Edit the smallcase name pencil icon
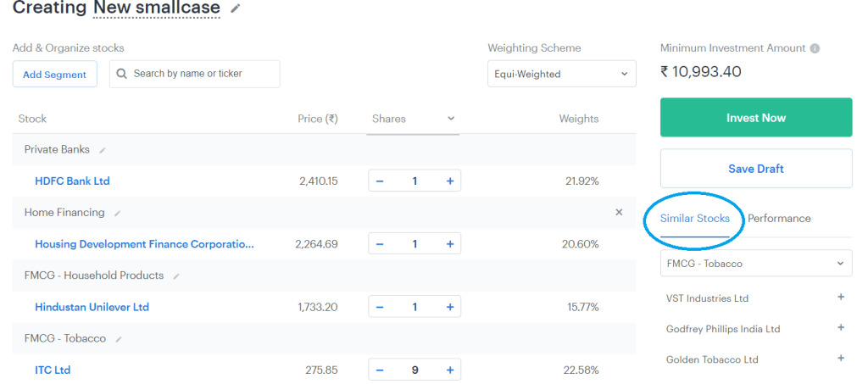 [x=236, y=8]
